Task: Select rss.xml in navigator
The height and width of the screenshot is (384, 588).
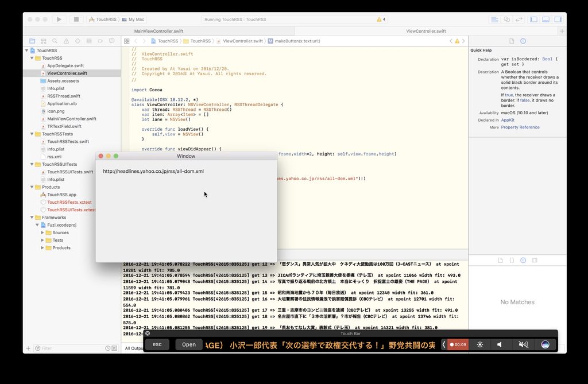Action: pos(54,157)
